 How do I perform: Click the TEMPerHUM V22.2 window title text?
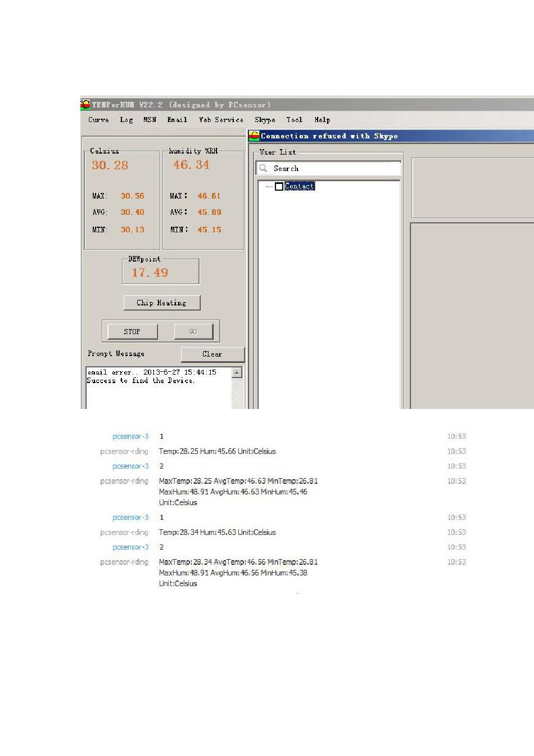(x=182, y=105)
